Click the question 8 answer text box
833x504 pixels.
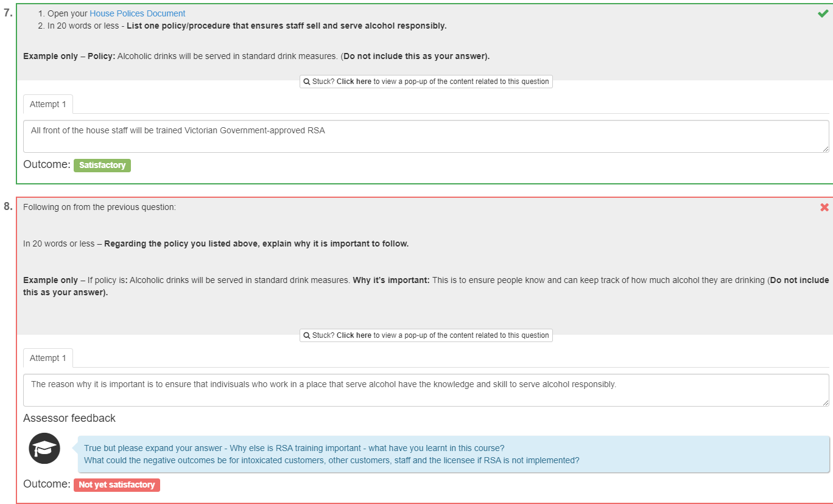[x=426, y=390]
